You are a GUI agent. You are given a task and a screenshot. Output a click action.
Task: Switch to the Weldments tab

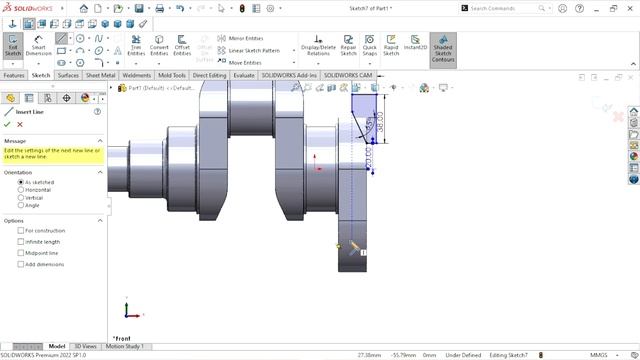[137, 76]
